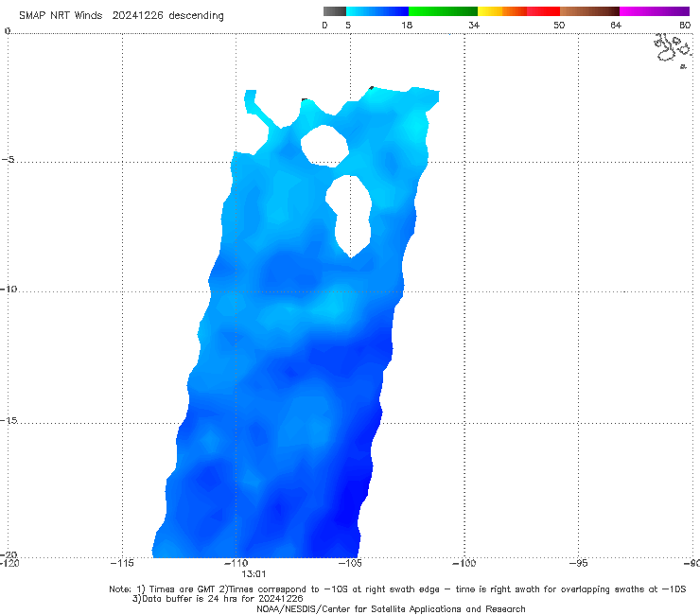Click the longitude label '-105'

pyautogui.click(x=350, y=563)
